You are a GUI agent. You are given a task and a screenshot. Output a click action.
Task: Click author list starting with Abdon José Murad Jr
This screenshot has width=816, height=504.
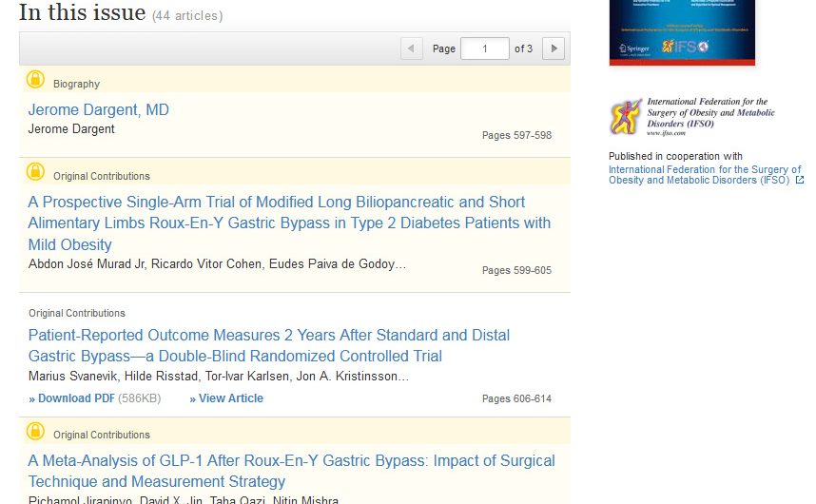217,264
